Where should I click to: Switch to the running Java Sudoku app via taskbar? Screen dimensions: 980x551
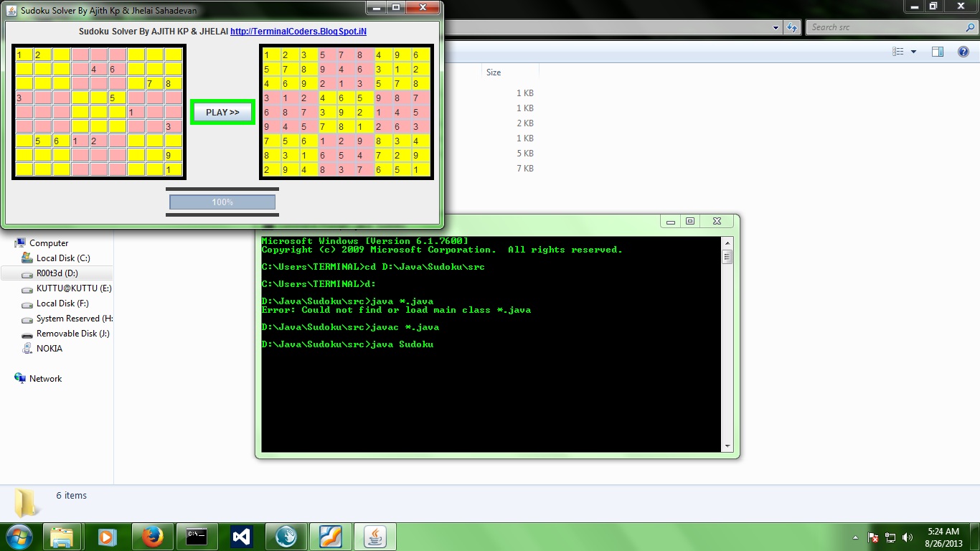(x=375, y=537)
